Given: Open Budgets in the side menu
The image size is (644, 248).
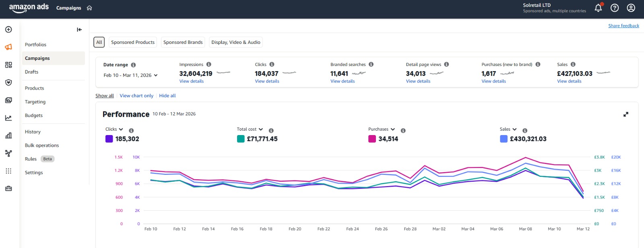Looking at the screenshot, I should click(34, 115).
